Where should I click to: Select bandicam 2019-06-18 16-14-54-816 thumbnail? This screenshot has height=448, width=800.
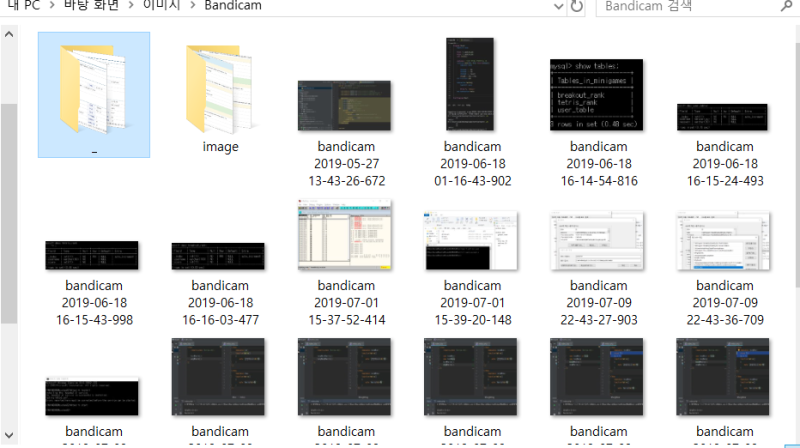point(596,95)
